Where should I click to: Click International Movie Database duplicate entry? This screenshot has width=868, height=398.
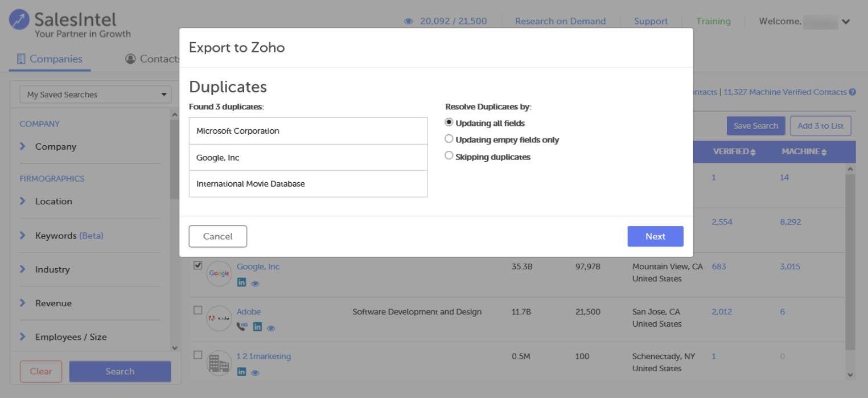click(x=308, y=184)
